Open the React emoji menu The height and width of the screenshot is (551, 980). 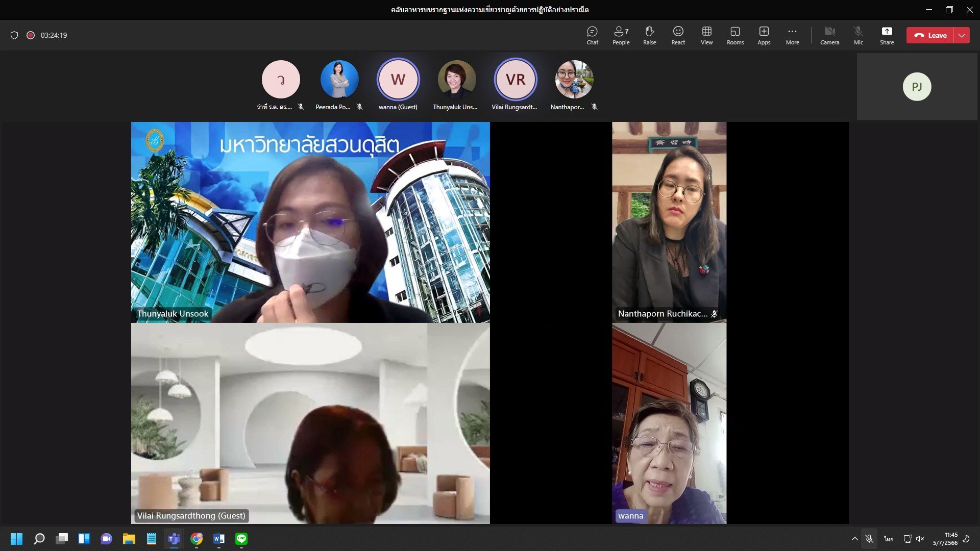point(678,35)
